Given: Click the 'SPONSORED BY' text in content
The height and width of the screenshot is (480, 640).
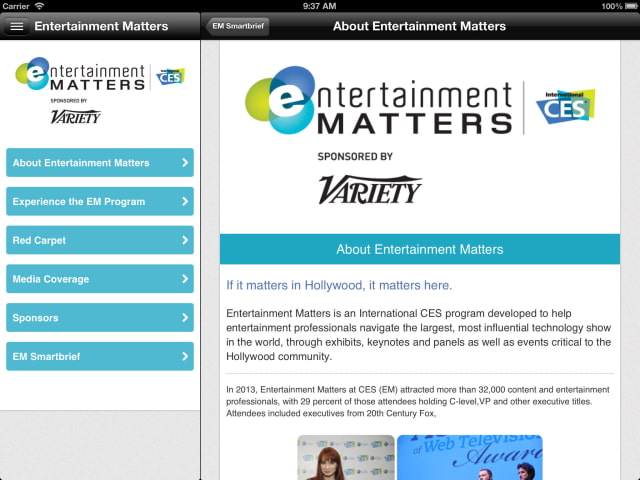Looking at the screenshot, I should pos(355,156).
